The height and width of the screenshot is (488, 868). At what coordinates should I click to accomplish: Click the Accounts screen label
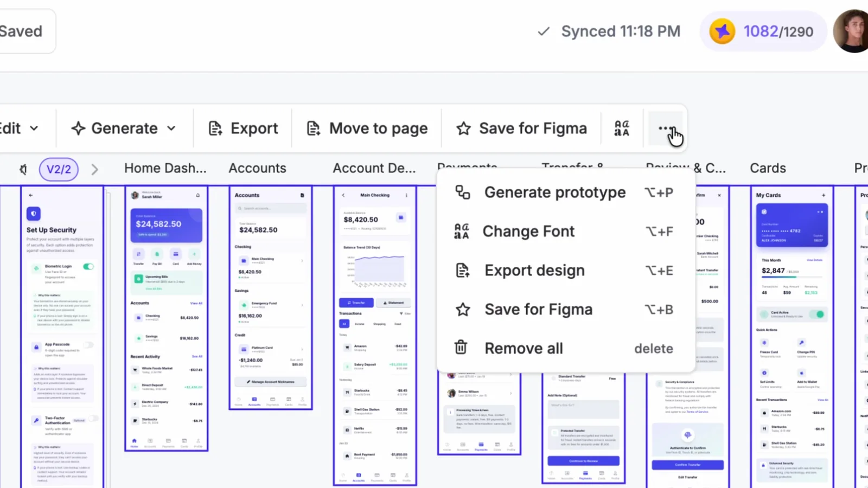click(257, 168)
